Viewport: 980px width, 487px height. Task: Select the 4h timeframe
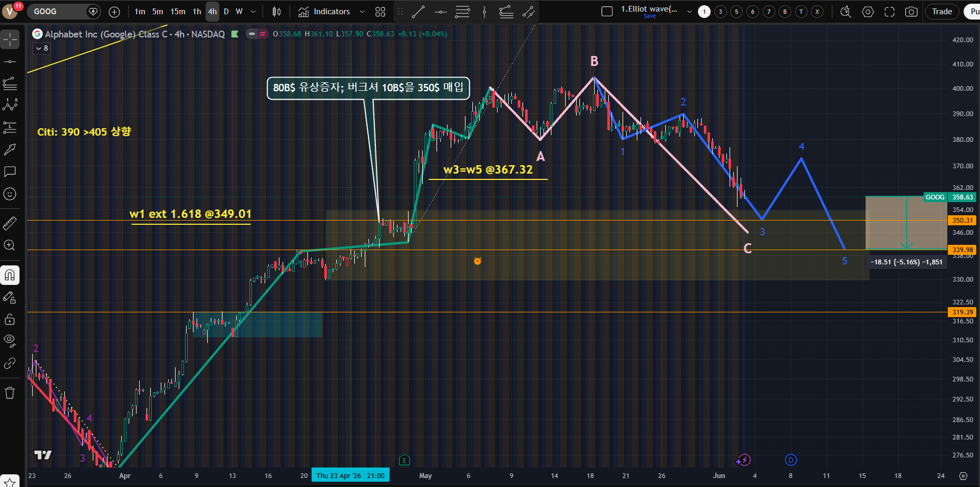pos(212,12)
